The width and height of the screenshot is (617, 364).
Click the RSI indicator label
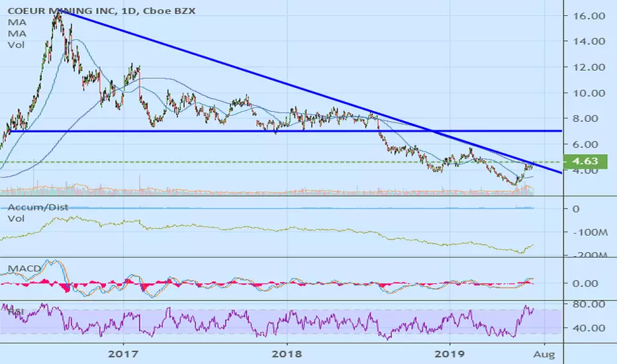(16, 312)
